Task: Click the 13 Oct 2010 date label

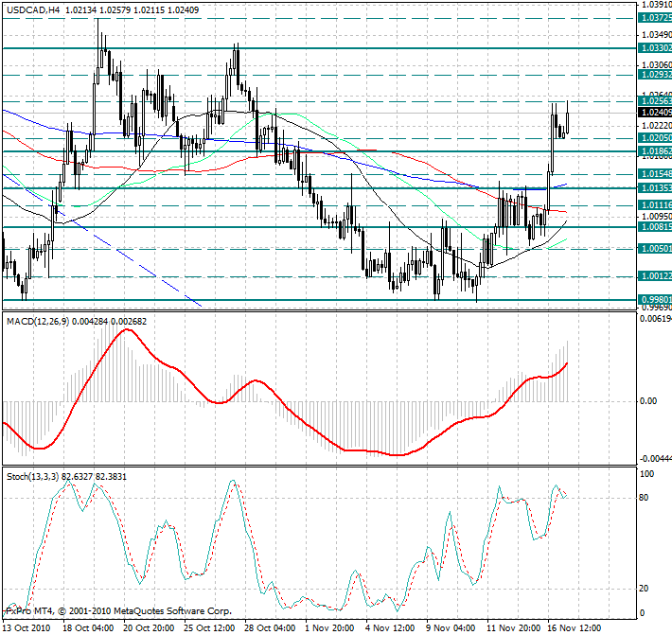Action: (x=27, y=627)
